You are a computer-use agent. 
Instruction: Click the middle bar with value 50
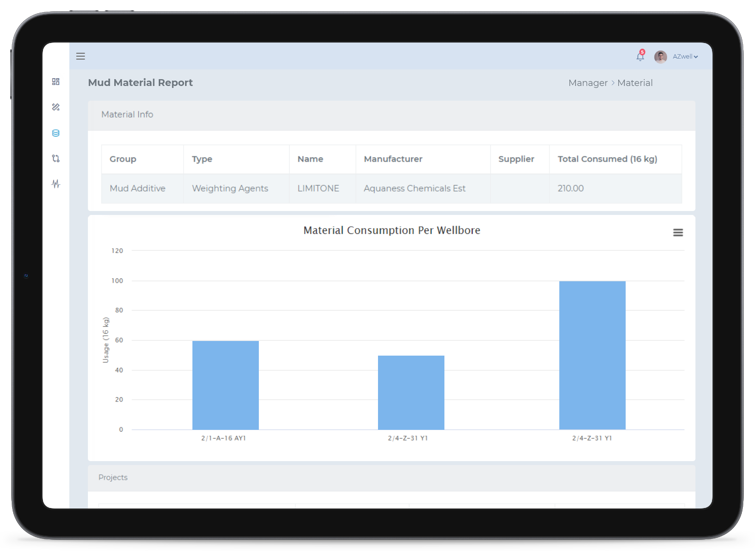click(411, 392)
